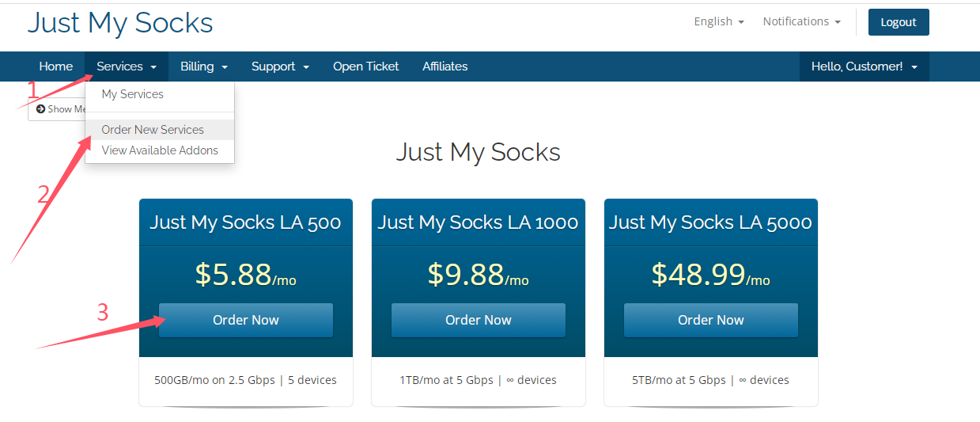Viewport: 980px width, 422px height.
Task: Click the 5TB/mo at 5 Gbps description
Action: click(x=711, y=380)
